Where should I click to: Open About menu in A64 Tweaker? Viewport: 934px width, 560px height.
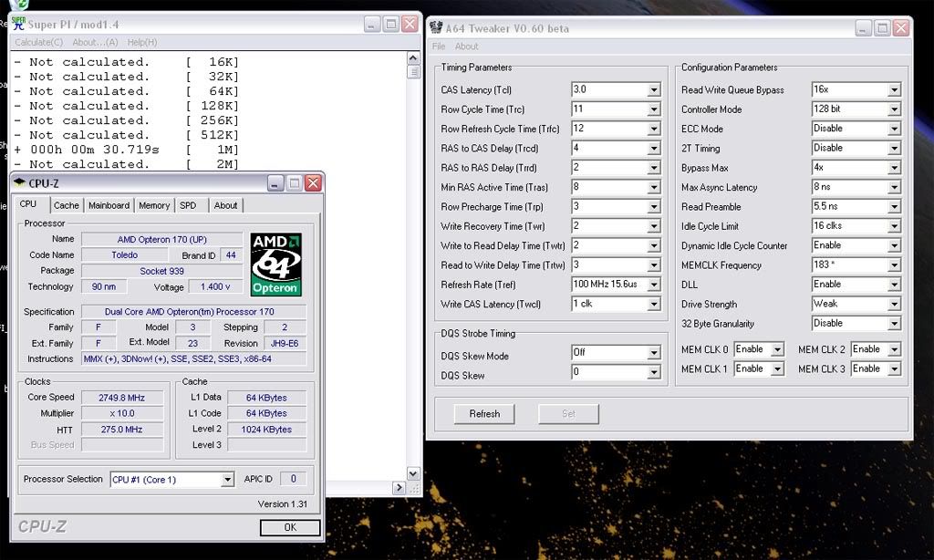[x=466, y=47]
